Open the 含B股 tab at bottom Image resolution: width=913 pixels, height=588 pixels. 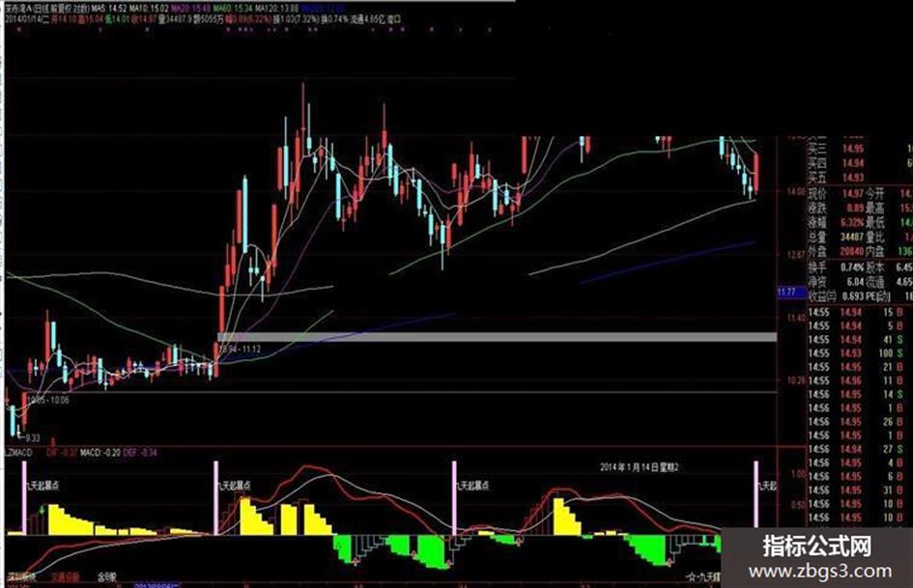[106, 577]
